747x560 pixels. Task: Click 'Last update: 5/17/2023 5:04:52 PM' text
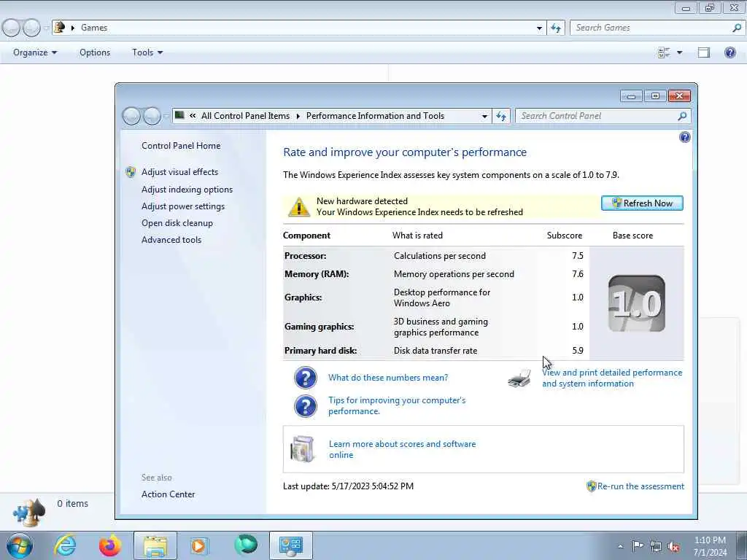click(348, 486)
